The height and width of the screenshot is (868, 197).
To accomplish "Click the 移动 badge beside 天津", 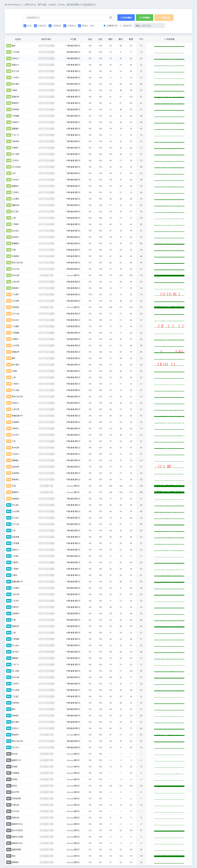I will [x=9, y=620].
